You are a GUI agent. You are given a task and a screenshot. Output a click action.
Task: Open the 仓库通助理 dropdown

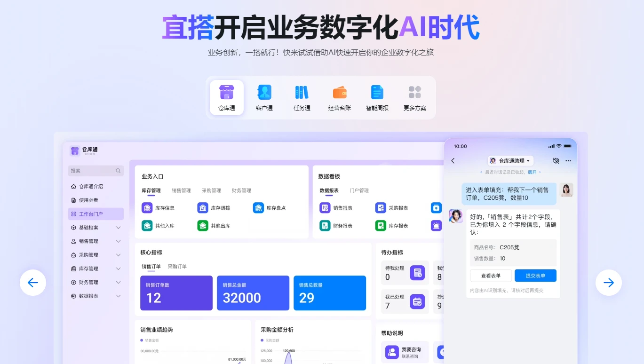click(510, 161)
